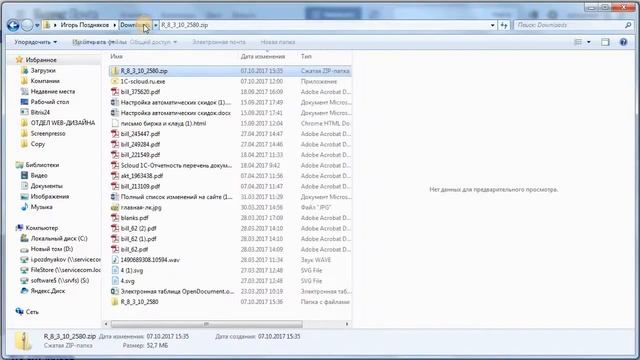Click the Недавние места sidebar icon
The image size is (640, 360).
[x=24, y=91]
